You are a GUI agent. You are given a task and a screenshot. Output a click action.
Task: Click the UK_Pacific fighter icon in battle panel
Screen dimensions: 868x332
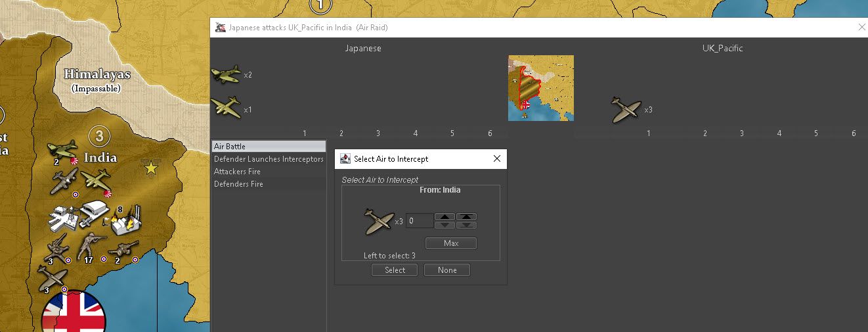[626, 110]
